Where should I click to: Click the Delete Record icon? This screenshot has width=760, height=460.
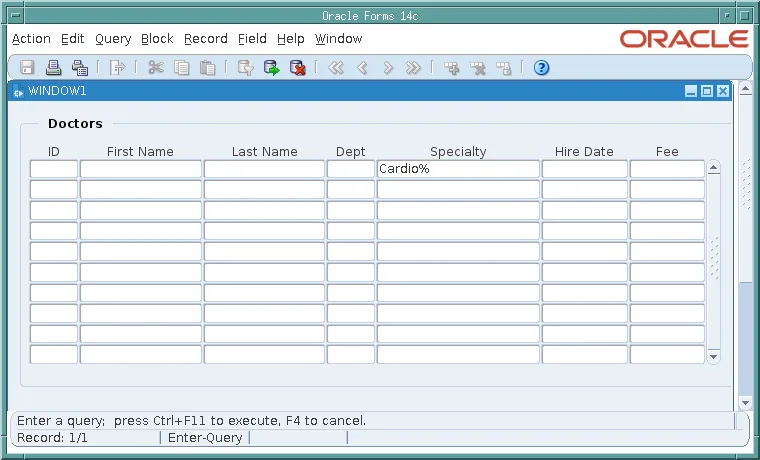pyautogui.click(x=478, y=67)
